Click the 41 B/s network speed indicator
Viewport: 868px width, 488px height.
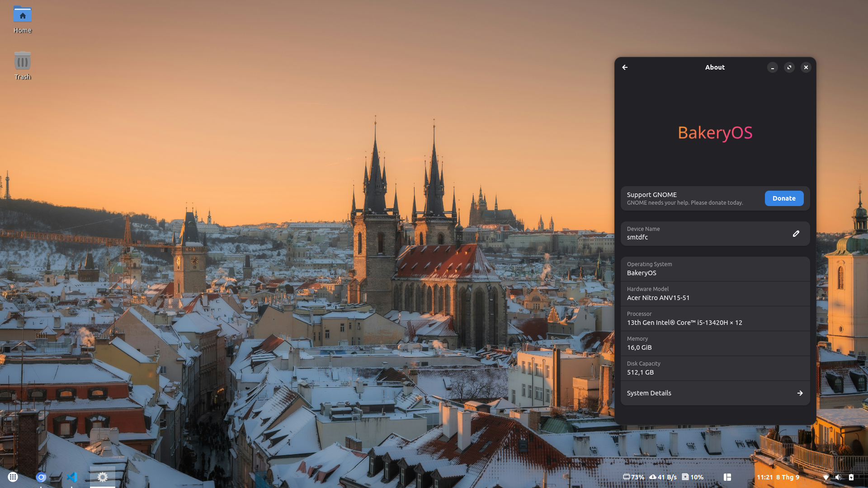[x=663, y=477]
